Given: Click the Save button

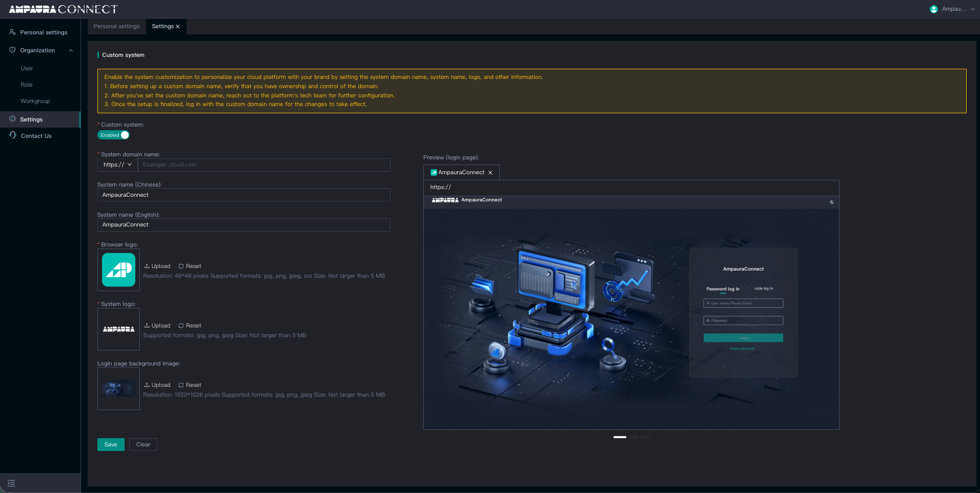Looking at the screenshot, I should (x=111, y=444).
